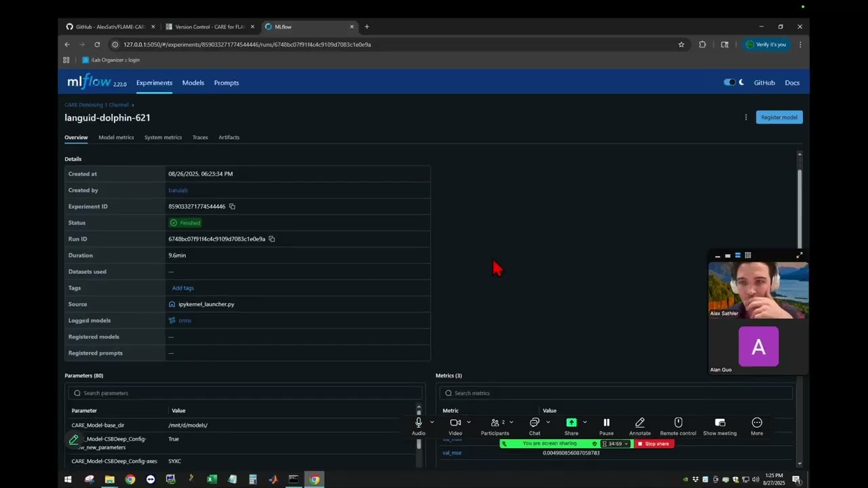Open the taskbar notification center

click(x=796, y=479)
